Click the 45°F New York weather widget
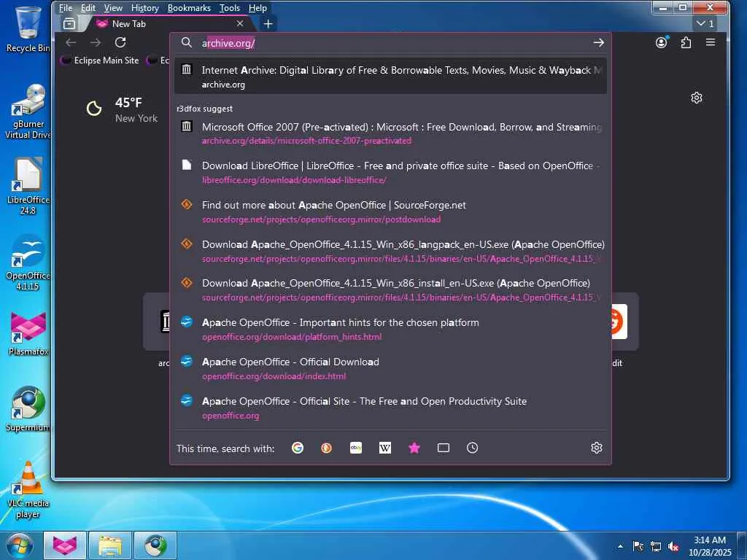Screen dimensions: 747x560 pyautogui.click(x=122, y=109)
